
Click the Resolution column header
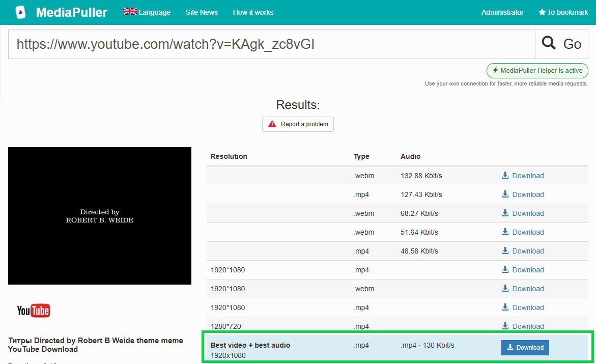coord(229,156)
